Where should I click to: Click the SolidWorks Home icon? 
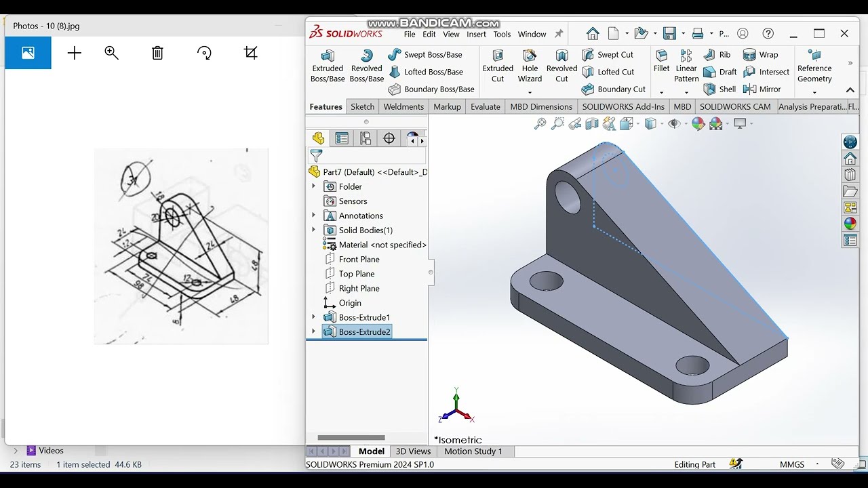point(593,33)
